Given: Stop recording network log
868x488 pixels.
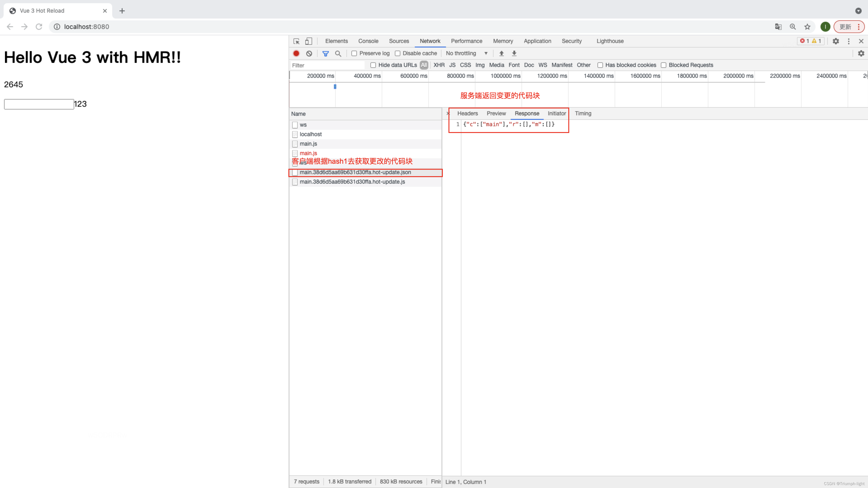Looking at the screenshot, I should pos(296,53).
